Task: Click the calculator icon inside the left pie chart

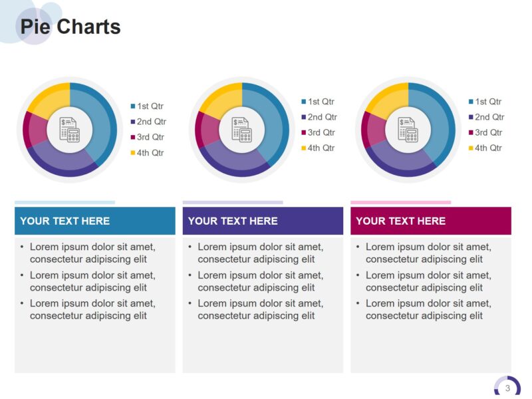Action: coord(69,129)
